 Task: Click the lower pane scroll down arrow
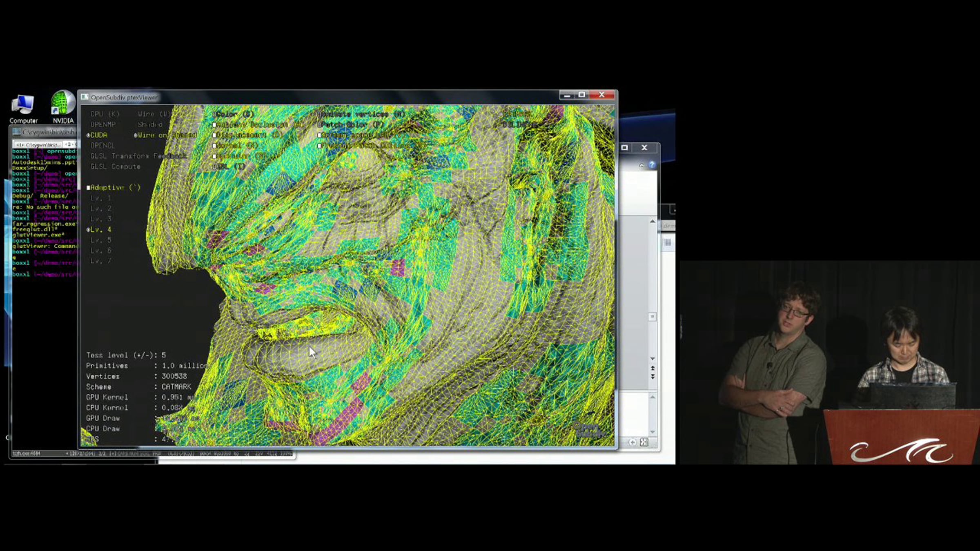point(653,432)
